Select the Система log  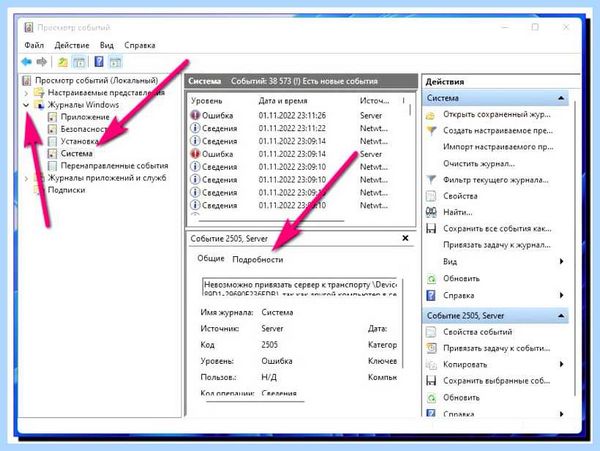click(77, 153)
